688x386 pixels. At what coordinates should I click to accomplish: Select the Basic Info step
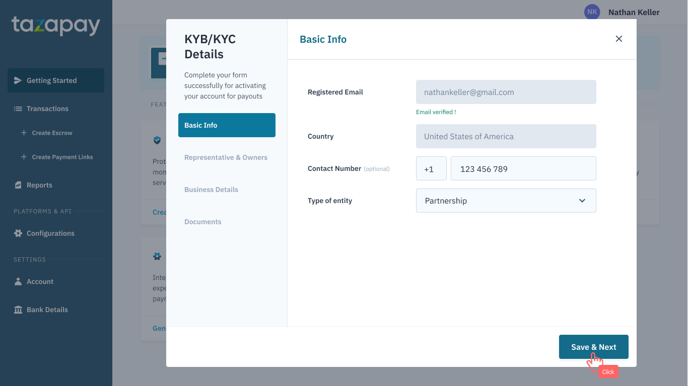click(227, 125)
